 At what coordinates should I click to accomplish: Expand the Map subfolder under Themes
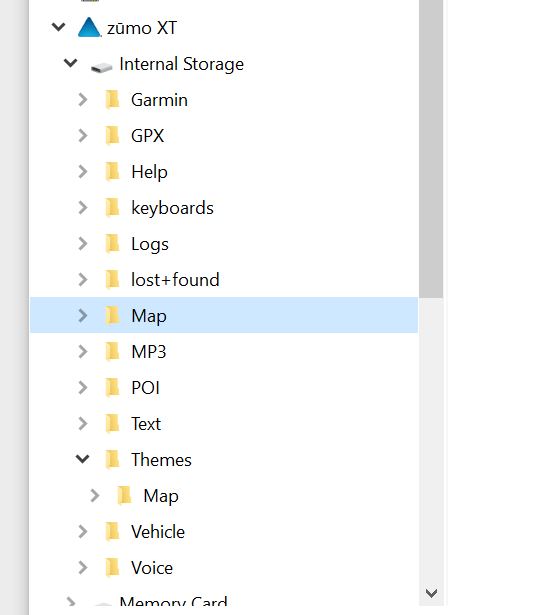click(x=95, y=495)
